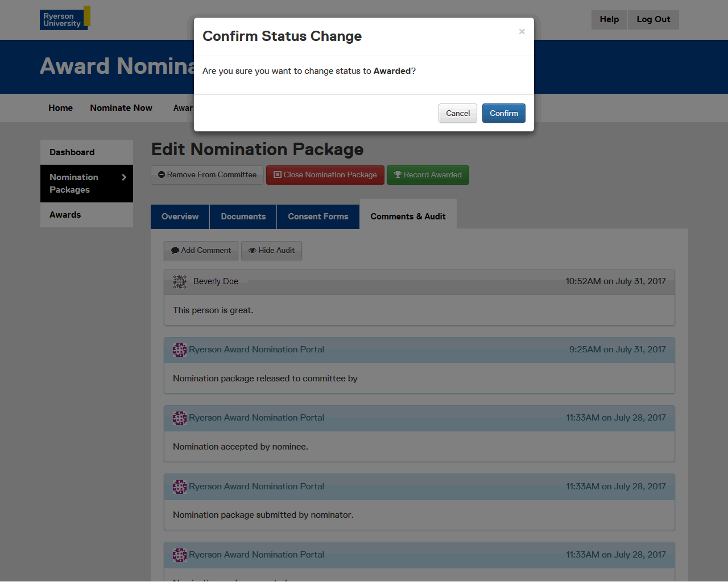Click the Ryerson University logo
728x582 pixels.
[x=65, y=19]
